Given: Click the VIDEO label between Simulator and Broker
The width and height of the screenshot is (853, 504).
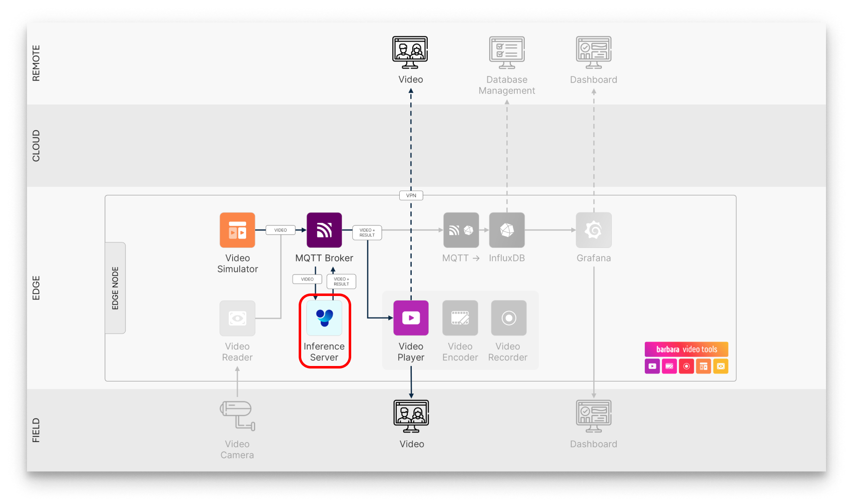Looking at the screenshot, I should click(x=281, y=229).
